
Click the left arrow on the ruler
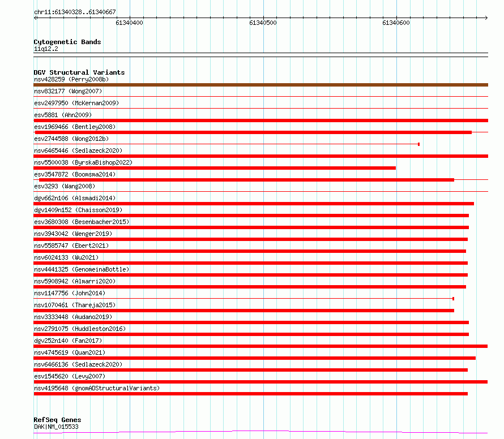point(36,18)
